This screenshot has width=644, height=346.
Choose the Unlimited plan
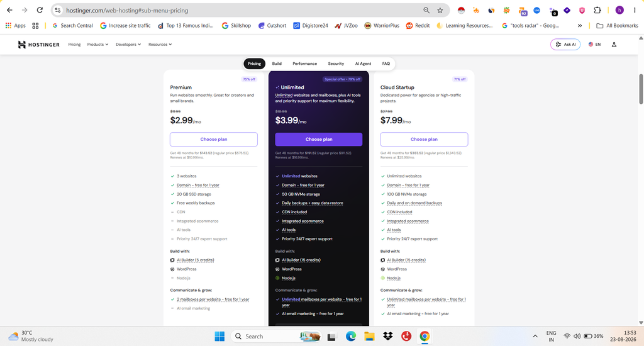(319, 139)
